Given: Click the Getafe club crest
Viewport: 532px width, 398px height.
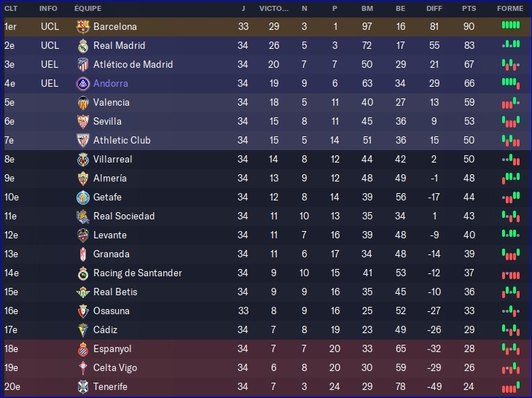Looking at the screenshot, I should pos(82,197).
